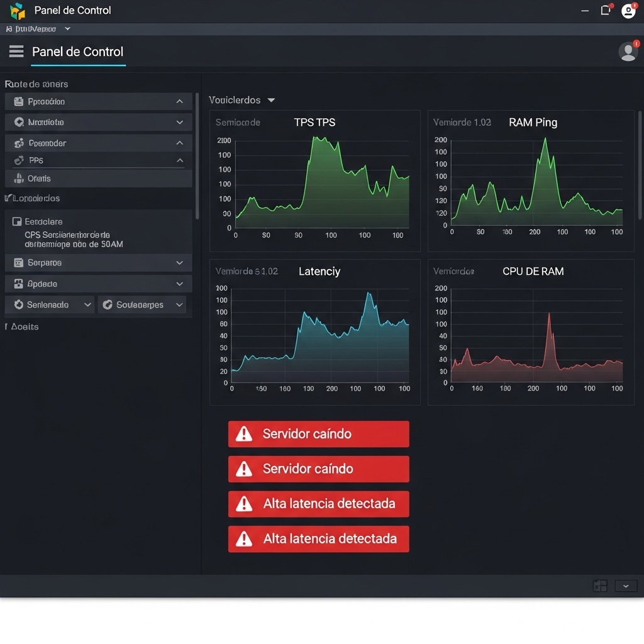Click the last Alta latencia detectada alert
Screen dimensions: 644x644
click(x=319, y=539)
